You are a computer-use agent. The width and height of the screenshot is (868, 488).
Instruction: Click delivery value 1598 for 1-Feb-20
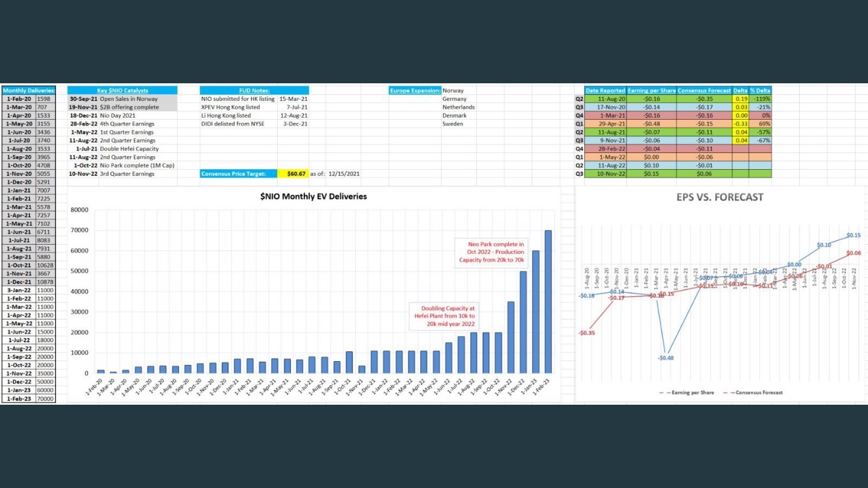[46, 99]
